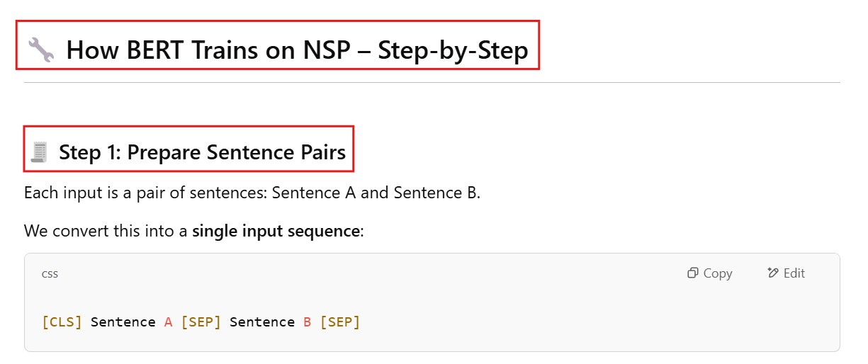Click the [CLS] token in code
This screenshot has height=364, width=868.
point(62,322)
